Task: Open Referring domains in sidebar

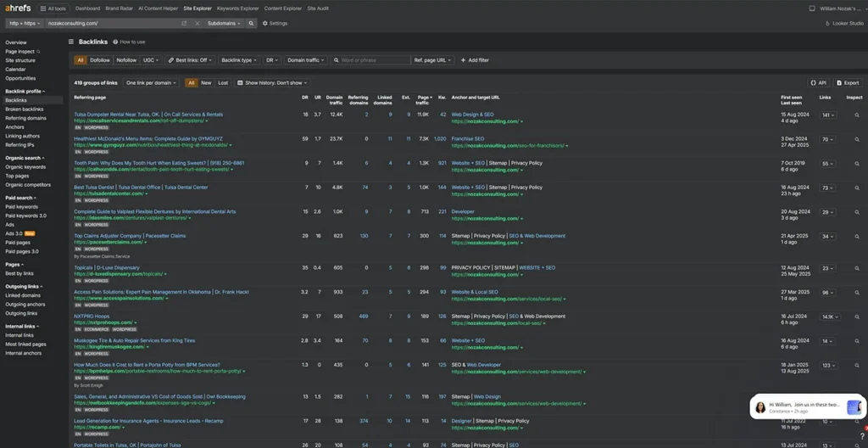Action: 25,118
